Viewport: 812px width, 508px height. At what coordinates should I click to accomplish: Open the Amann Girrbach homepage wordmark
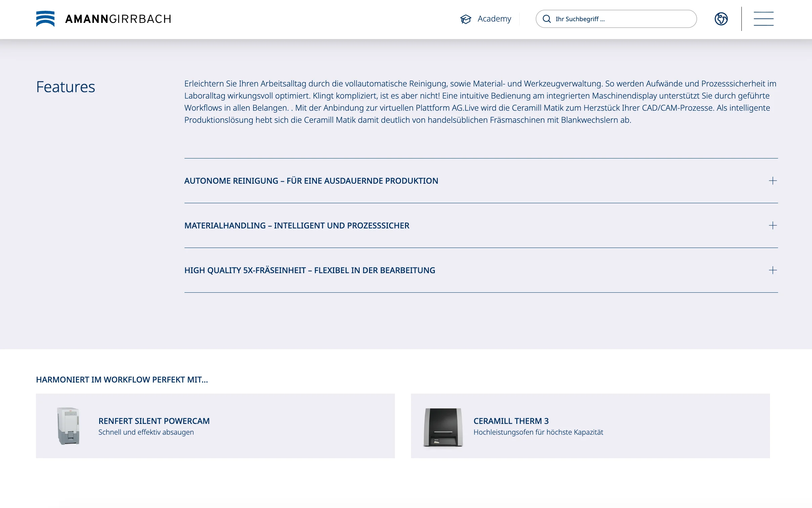(118, 19)
